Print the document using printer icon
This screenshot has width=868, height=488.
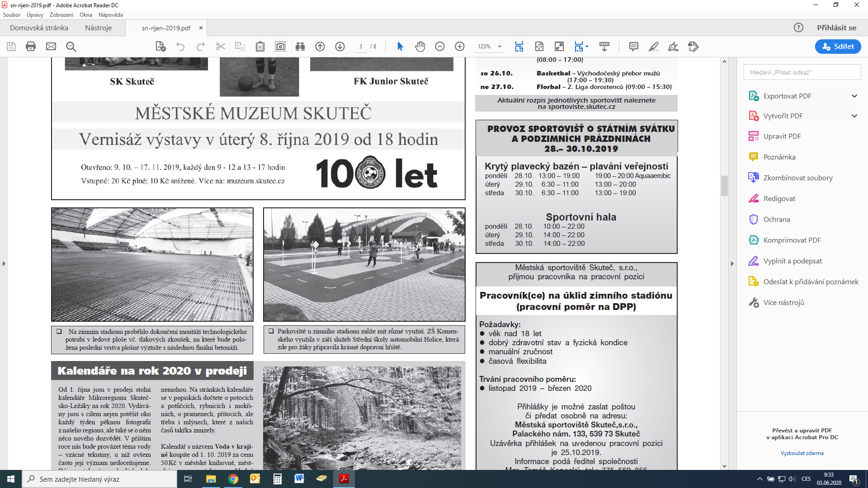(31, 47)
